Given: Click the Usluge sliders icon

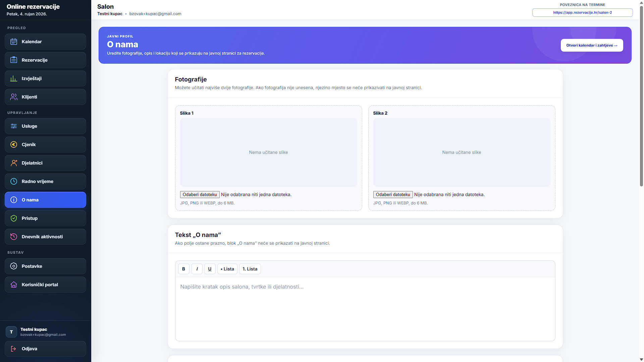Looking at the screenshot, I should (14, 126).
